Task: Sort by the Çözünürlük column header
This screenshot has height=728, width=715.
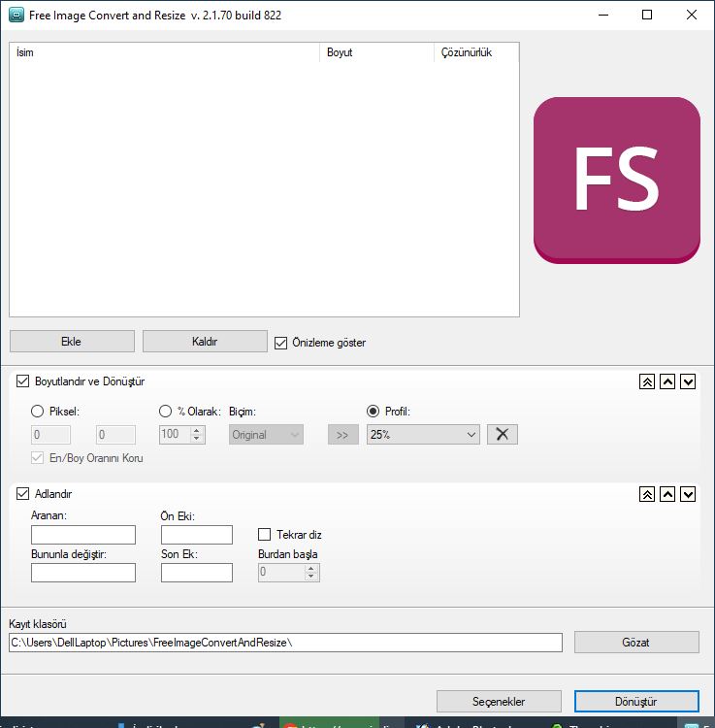Action: pos(476,52)
